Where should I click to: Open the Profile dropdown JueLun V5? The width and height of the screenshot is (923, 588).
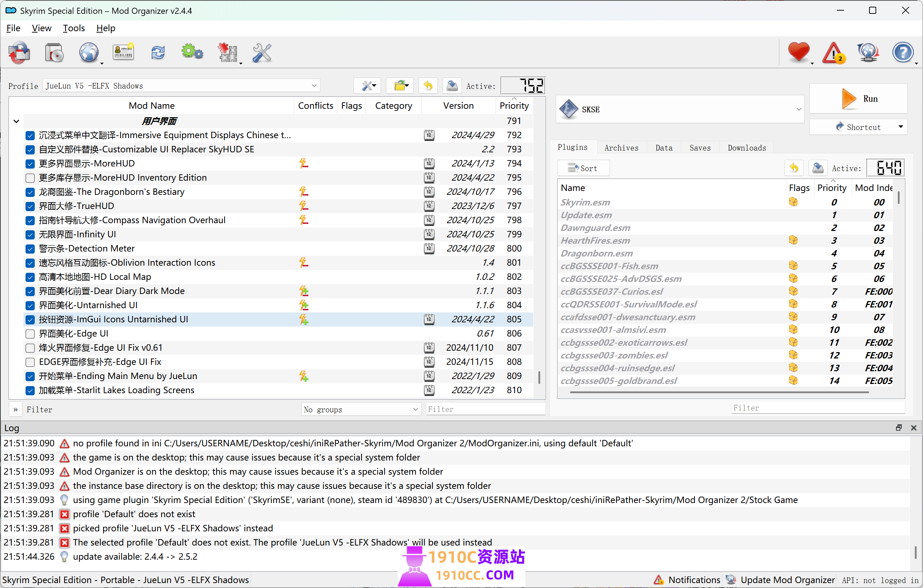coord(181,86)
